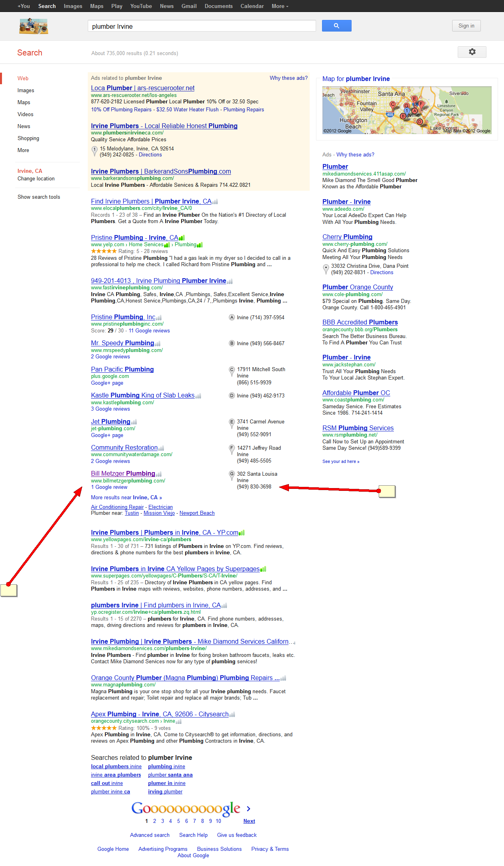
Task: Click Change location link
Action: tap(36, 179)
